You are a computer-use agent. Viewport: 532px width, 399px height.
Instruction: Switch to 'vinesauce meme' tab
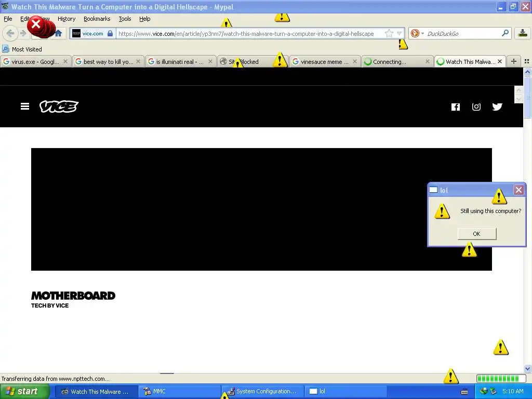pos(325,61)
